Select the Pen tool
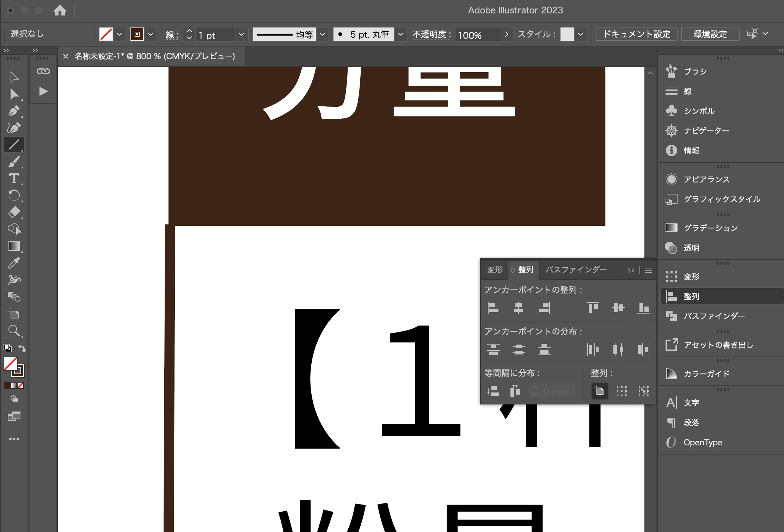Image resolution: width=784 pixels, height=532 pixels. pos(14,111)
